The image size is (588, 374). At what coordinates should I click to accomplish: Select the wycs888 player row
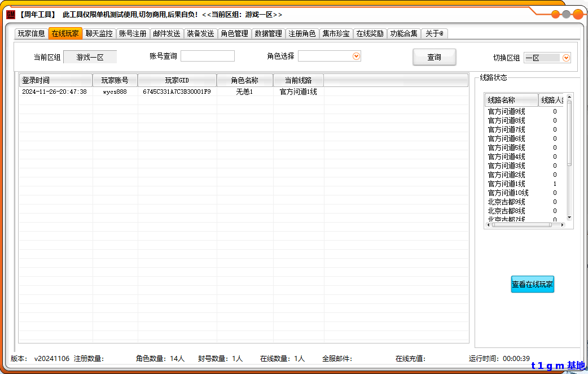169,92
